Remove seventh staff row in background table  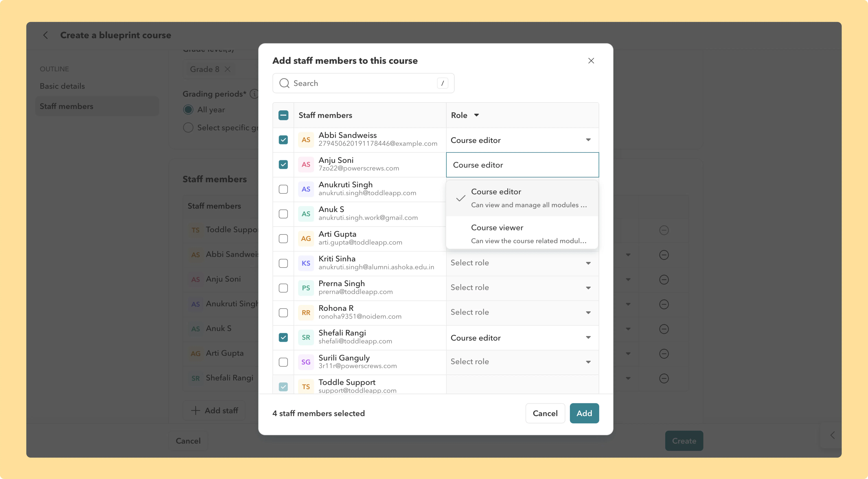664,378
